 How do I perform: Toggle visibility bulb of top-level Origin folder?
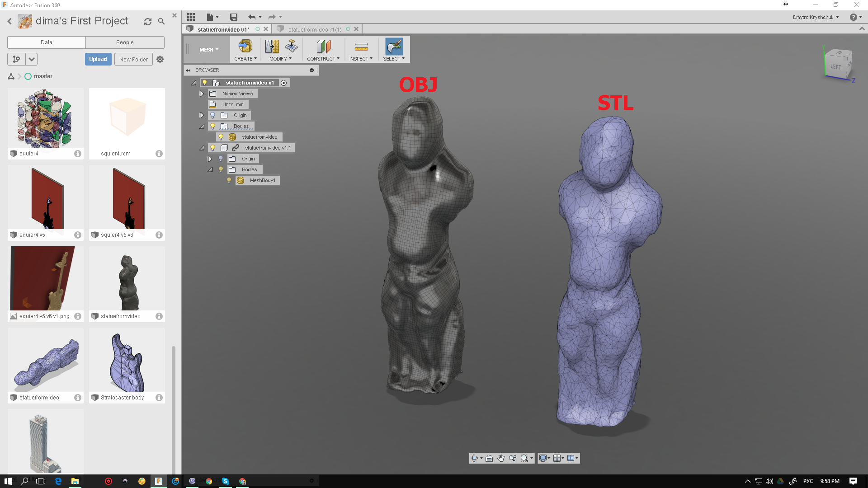[212, 115]
